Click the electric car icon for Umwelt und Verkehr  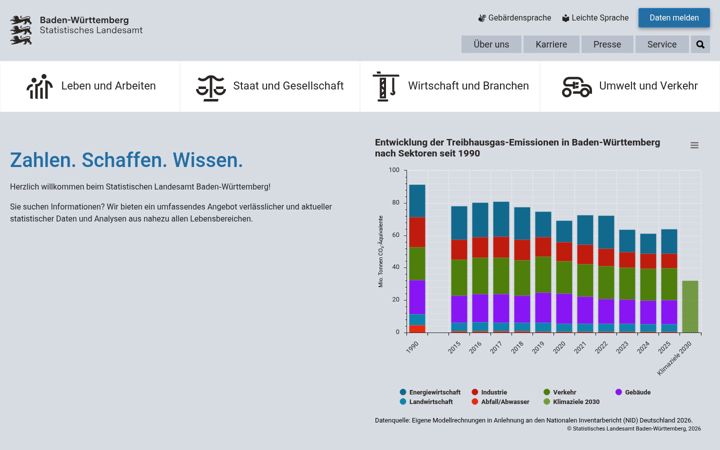[577, 87]
